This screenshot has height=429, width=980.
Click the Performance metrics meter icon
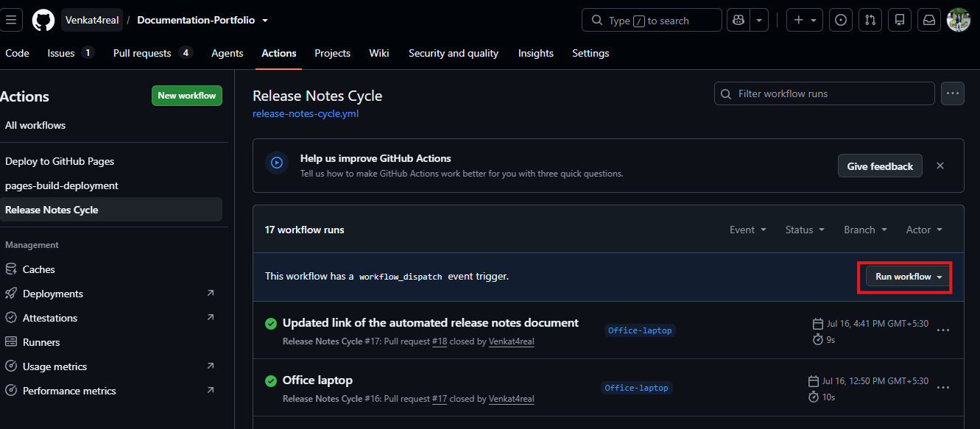click(11, 391)
